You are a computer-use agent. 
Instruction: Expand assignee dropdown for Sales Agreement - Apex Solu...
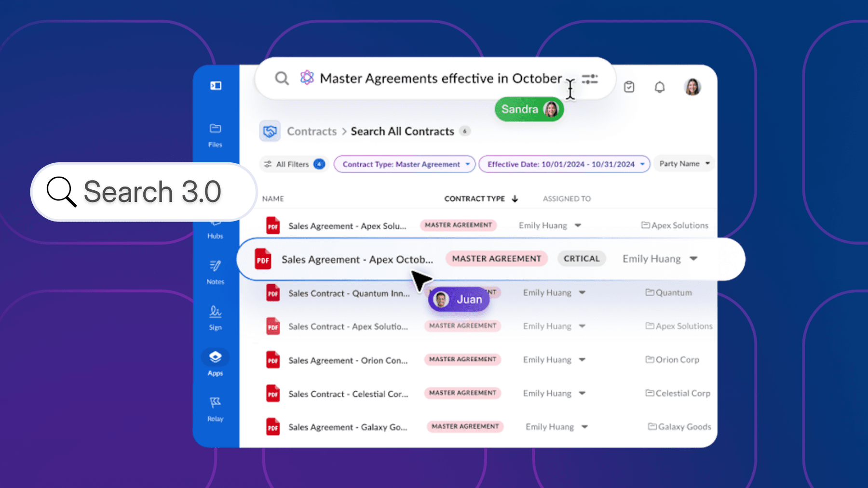(x=578, y=225)
